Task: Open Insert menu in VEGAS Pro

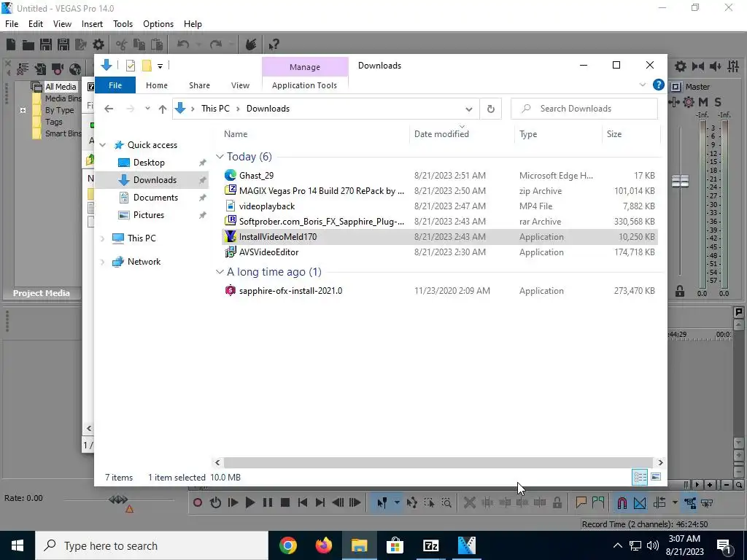Action: [x=92, y=24]
